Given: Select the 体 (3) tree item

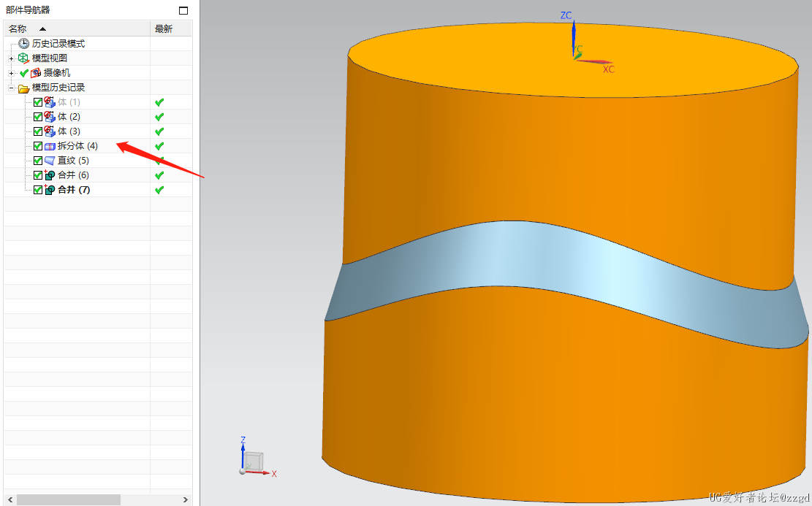Looking at the screenshot, I should tap(69, 131).
